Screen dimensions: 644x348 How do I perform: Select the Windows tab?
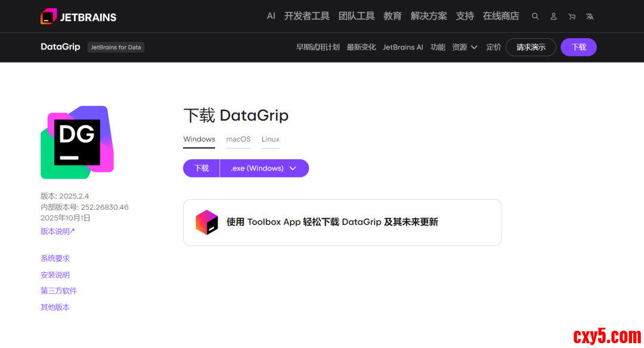coord(199,139)
